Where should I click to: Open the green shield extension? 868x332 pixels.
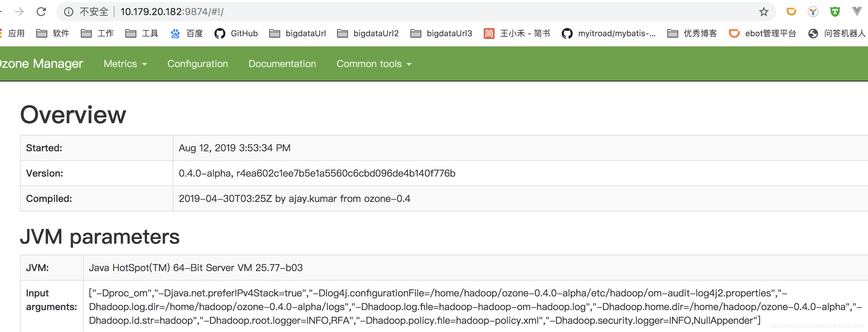point(835,12)
